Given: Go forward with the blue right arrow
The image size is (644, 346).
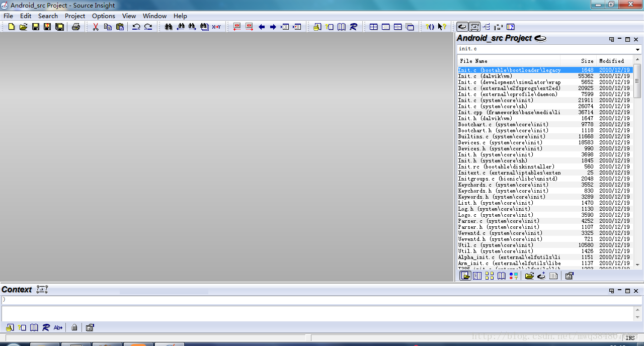Looking at the screenshot, I should 273,27.
